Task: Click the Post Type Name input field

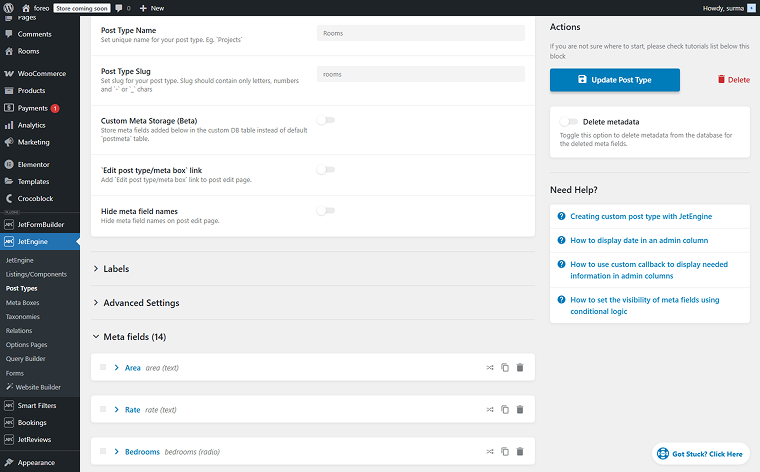Action: (421, 33)
